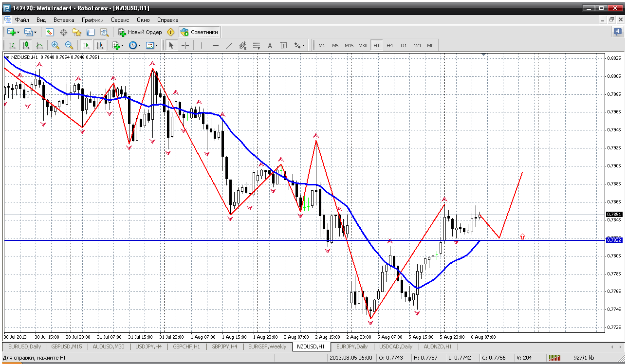
Task: Select the Text tool
Action: [270, 45]
